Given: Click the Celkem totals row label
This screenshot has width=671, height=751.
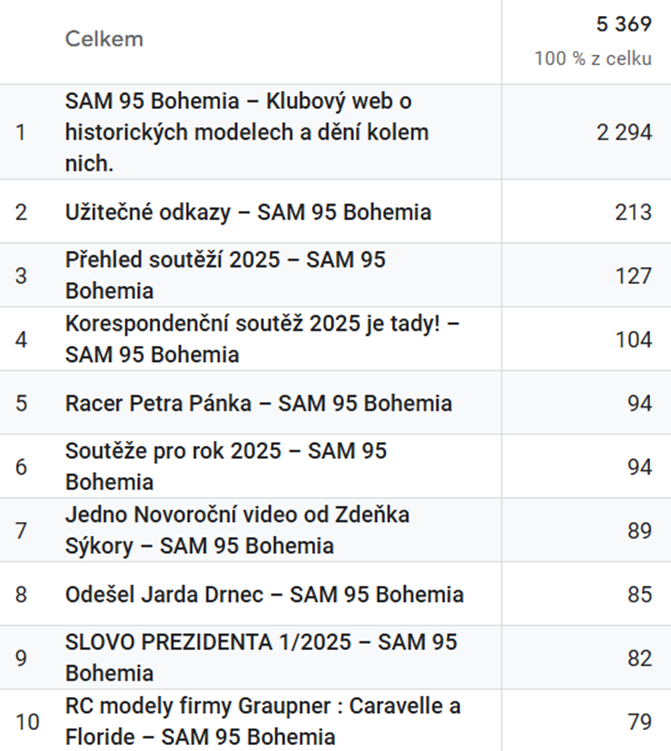Looking at the screenshot, I should pyautogui.click(x=104, y=39).
